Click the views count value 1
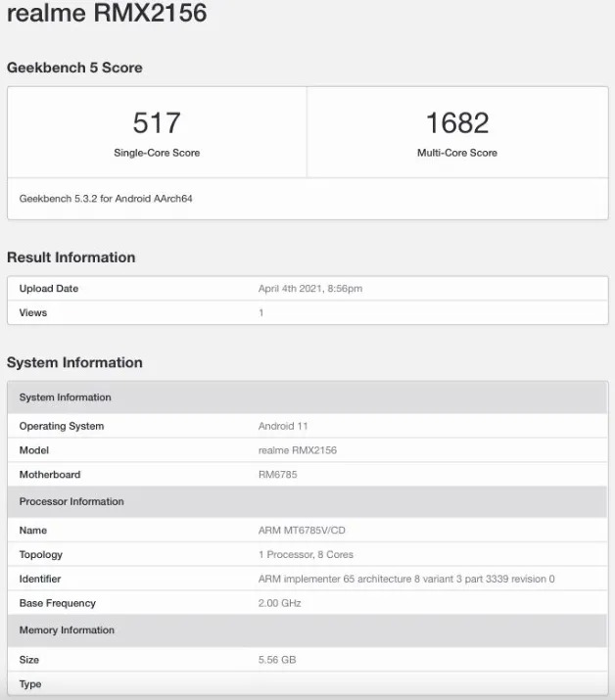The image size is (615, 700). pos(260,312)
